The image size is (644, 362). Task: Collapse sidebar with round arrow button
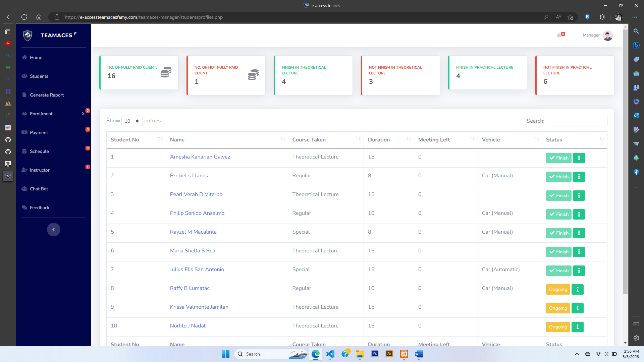[53, 230]
